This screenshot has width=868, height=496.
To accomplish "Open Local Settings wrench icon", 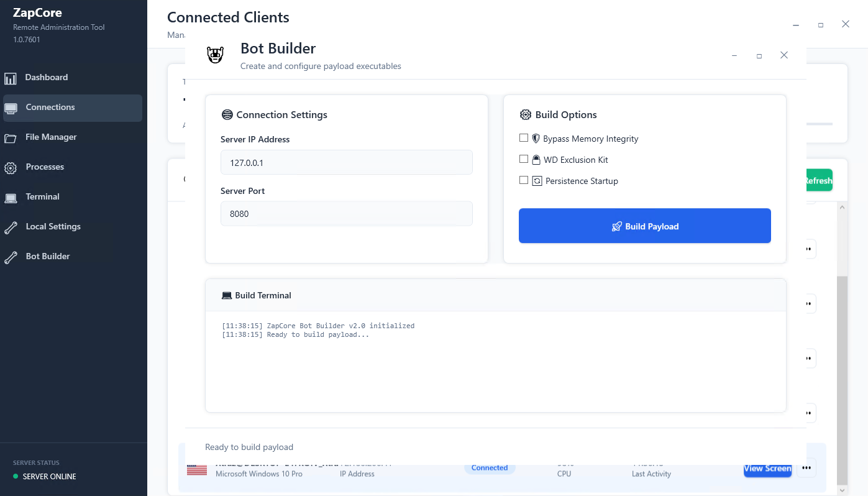I will click(10, 227).
